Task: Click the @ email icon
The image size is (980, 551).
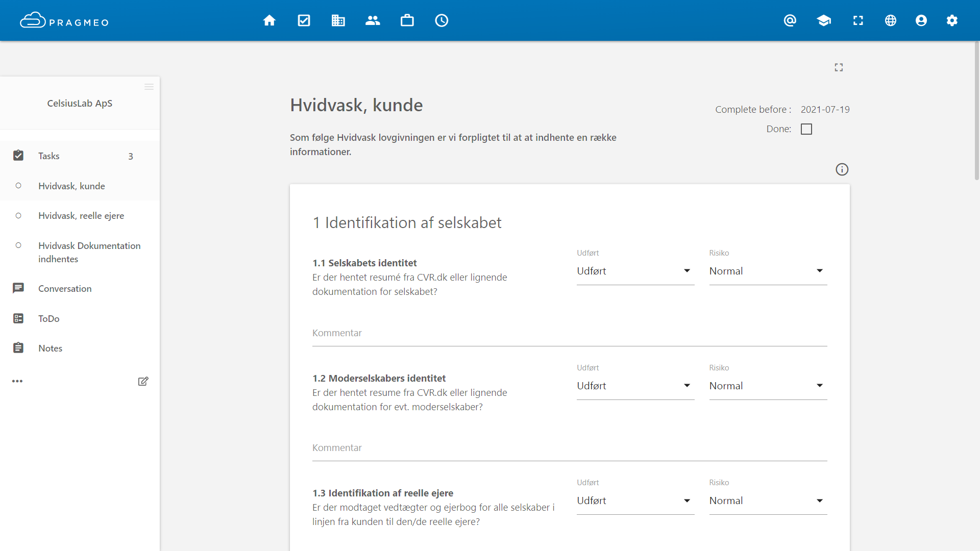Action: pos(790,20)
